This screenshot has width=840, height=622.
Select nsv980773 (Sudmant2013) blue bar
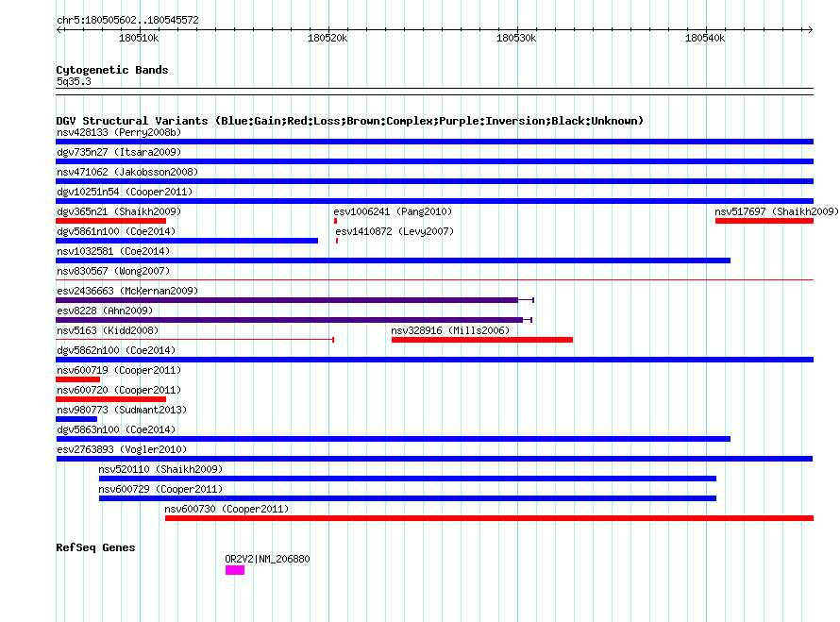pos(76,419)
